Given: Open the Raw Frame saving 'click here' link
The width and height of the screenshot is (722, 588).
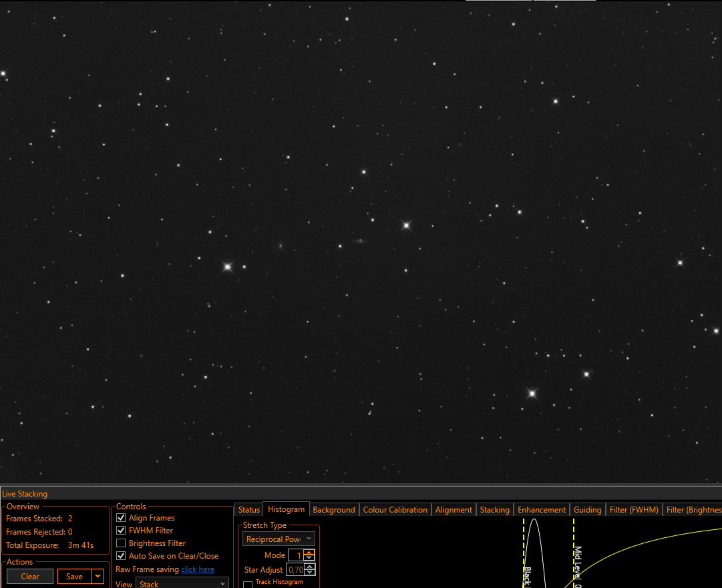Looking at the screenshot, I should (198, 569).
